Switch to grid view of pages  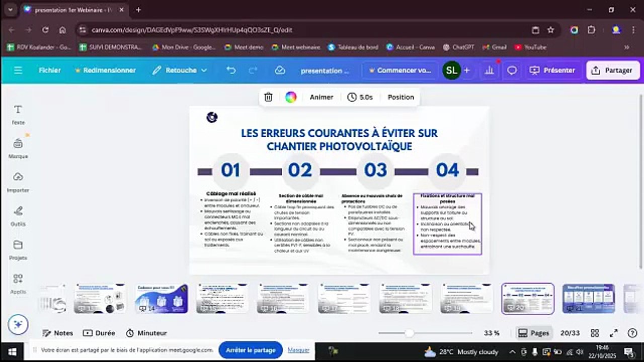point(595,333)
